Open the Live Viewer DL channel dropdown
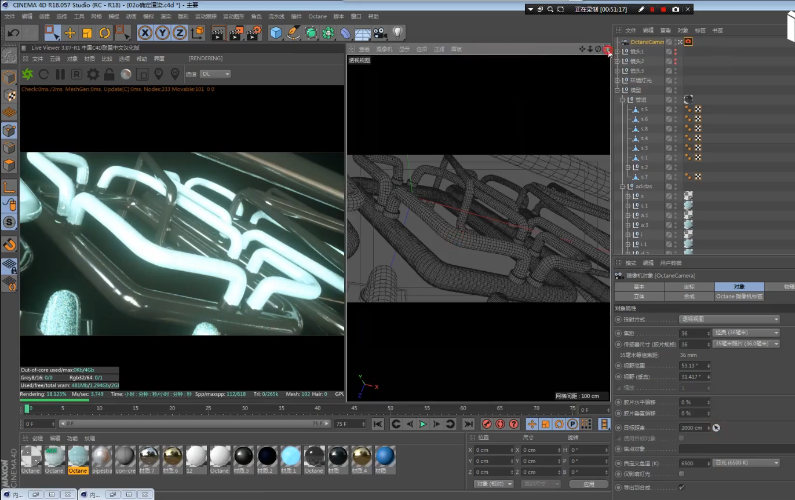The height and width of the screenshot is (500, 795). [x=215, y=74]
